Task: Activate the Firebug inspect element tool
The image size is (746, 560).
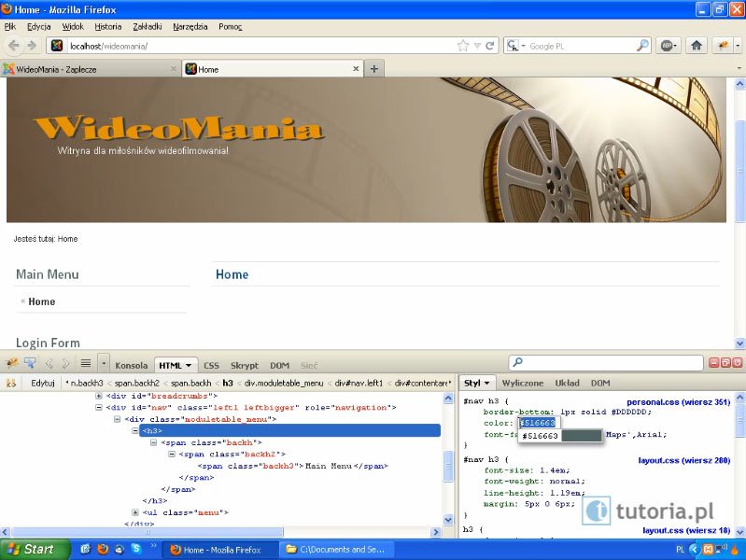Action: pyautogui.click(x=31, y=364)
